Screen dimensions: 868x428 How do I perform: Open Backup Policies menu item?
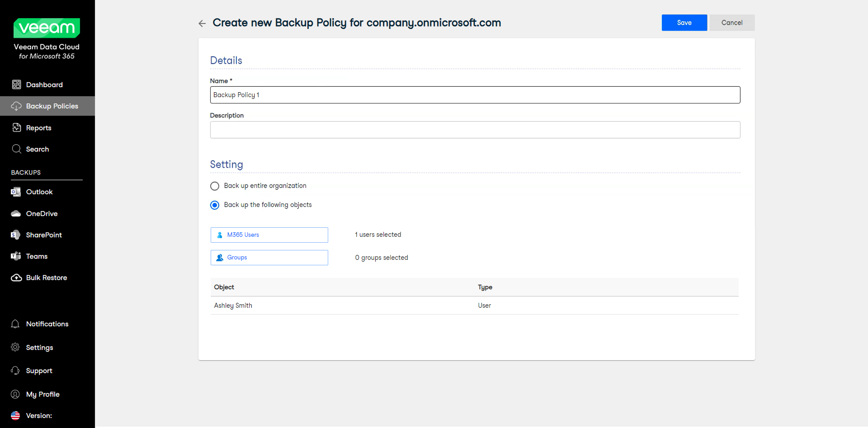(47, 106)
